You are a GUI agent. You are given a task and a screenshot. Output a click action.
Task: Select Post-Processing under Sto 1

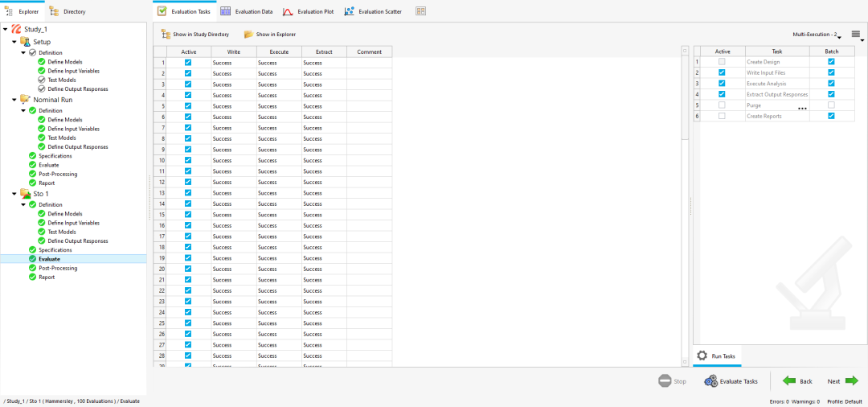[x=58, y=268]
